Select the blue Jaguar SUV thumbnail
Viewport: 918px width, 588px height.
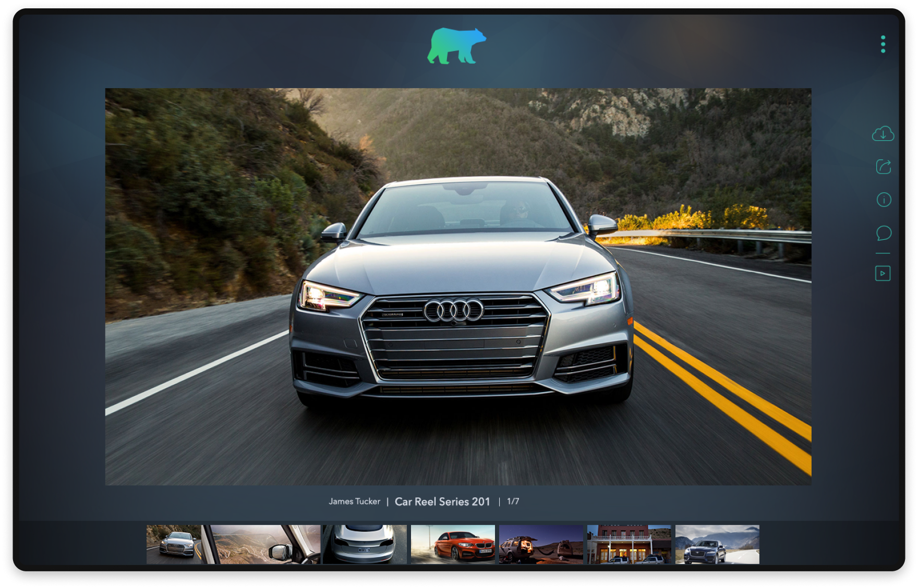pyautogui.click(x=717, y=544)
